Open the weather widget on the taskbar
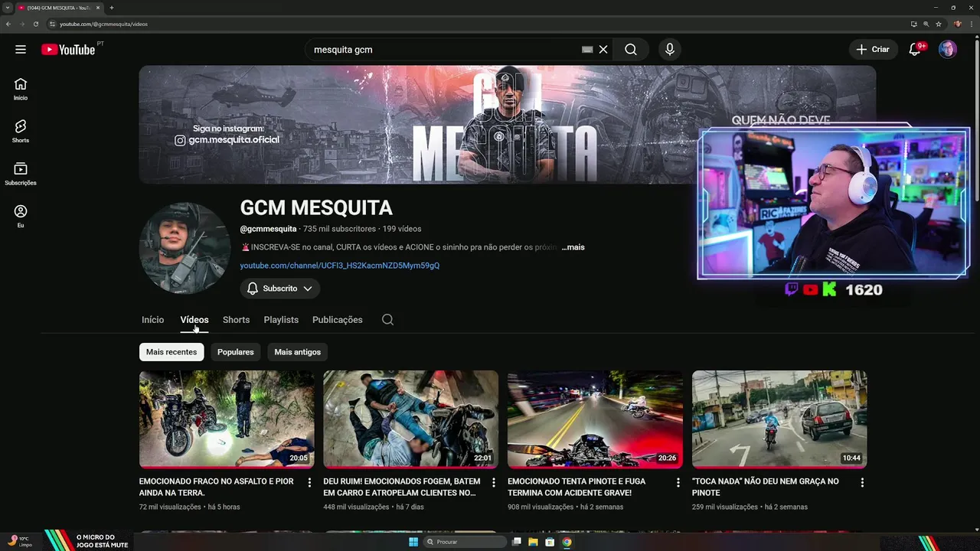This screenshot has height=551, width=980. [20, 541]
